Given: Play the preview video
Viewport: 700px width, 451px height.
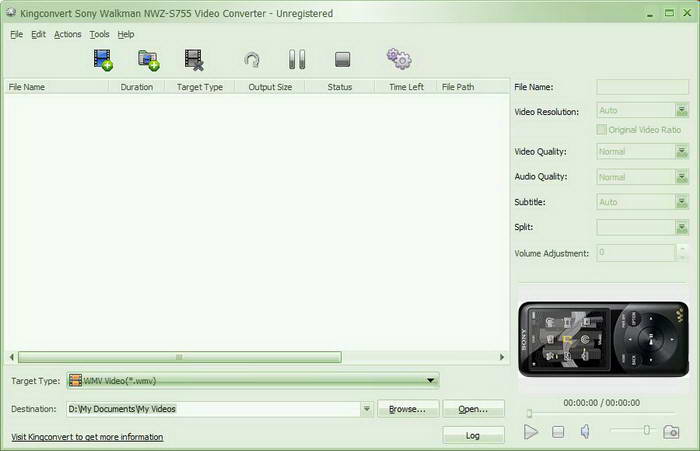Looking at the screenshot, I should (x=530, y=432).
